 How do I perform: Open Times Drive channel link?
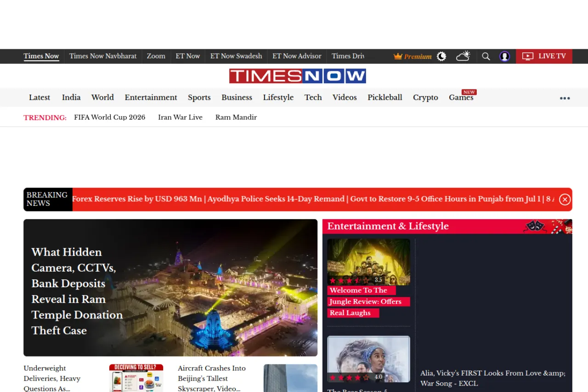[348, 56]
